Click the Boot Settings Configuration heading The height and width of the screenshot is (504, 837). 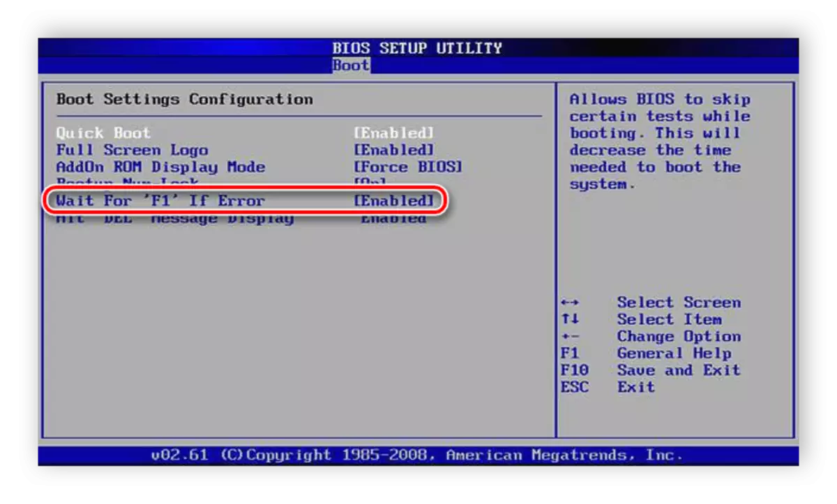[x=185, y=99]
